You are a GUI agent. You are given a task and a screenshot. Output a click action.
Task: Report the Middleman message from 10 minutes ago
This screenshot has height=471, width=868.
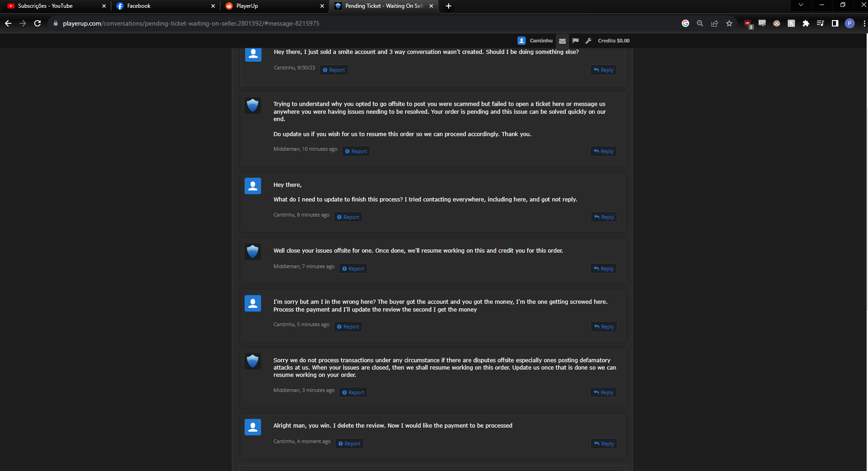tap(356, 151)
